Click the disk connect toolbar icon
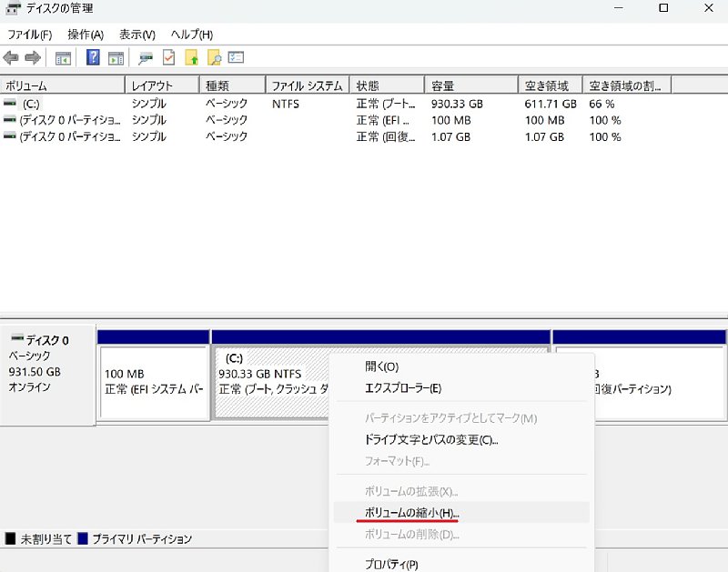This screenshot has width=728, height=572. point(146,58)
